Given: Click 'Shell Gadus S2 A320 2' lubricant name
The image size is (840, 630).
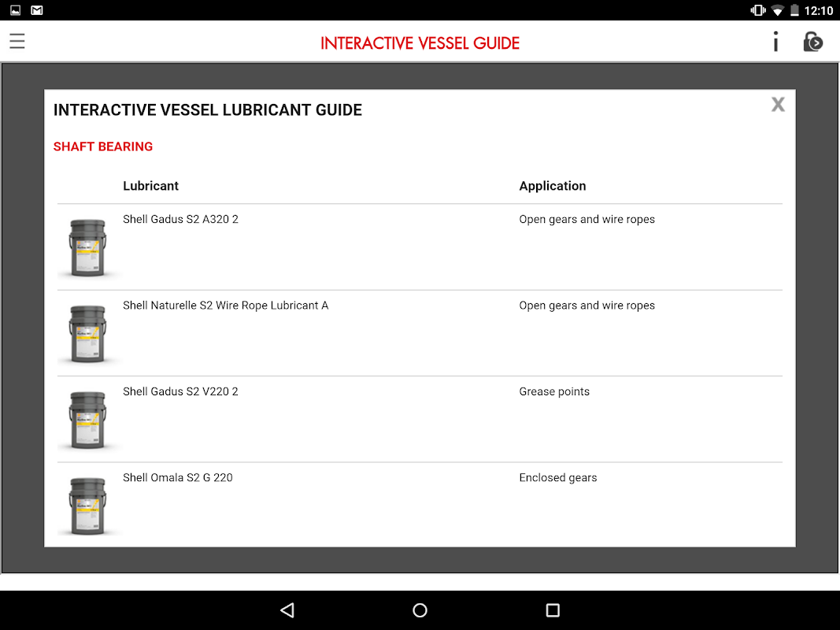Looking at the screenshot, I should (180, 219).
